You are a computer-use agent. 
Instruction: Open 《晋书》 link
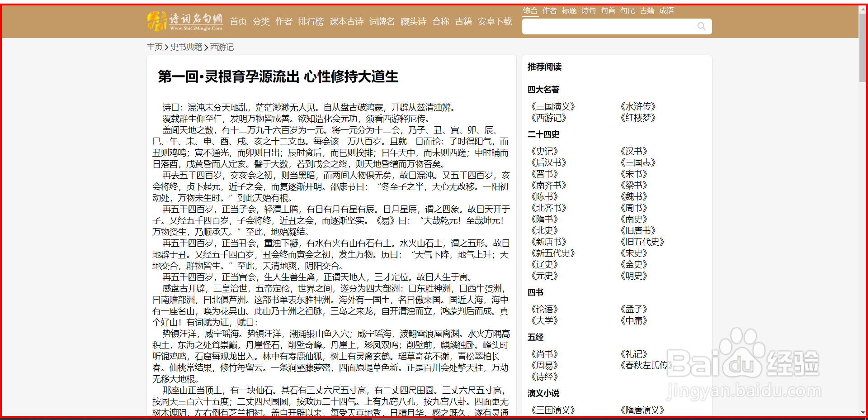[x=545, y=174]
